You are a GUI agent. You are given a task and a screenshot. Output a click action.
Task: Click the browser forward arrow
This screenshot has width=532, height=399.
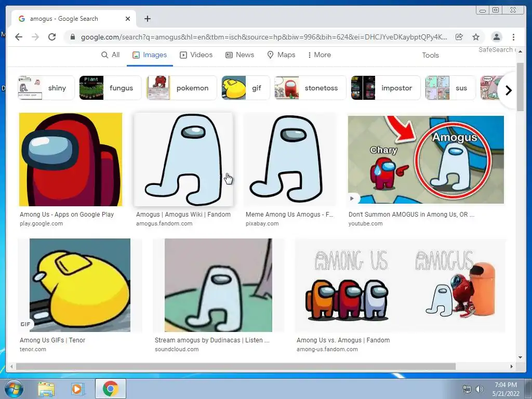pos(35,37)
